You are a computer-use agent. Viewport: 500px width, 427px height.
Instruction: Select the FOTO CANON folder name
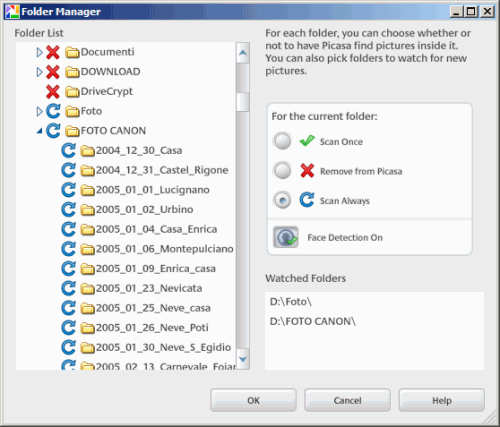click(x=113, y=131)
